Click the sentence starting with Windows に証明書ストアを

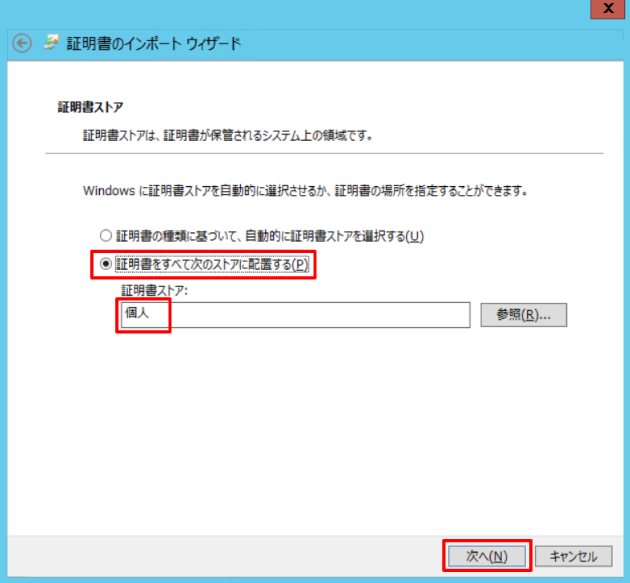pyautogui.click(x=305, y=190)
